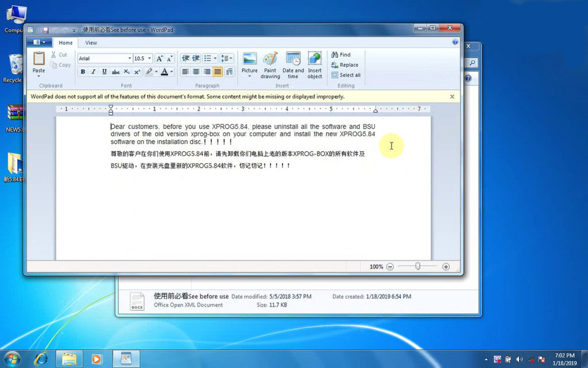Zoom in with the plus button
Screen dimensions: 588x368
click(446, 267)
